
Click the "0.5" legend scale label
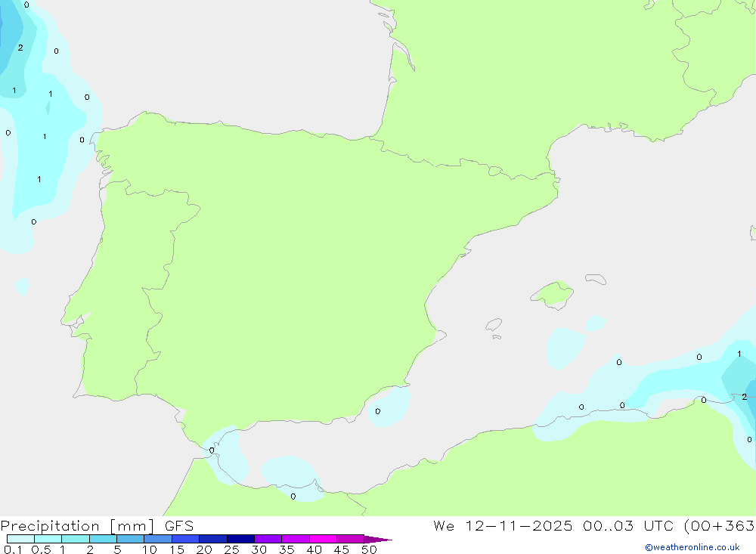click(41, 549)
